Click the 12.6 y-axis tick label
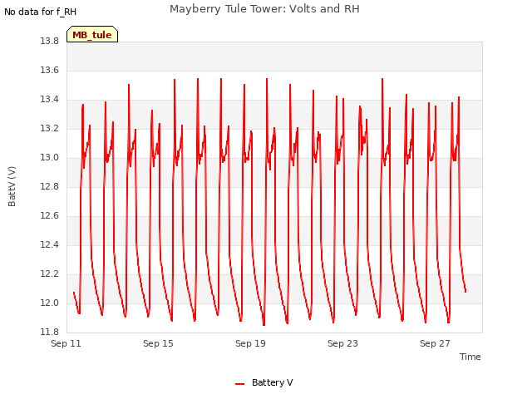Viewport: 532px width, 399px height. pyautogui.click(x=50, y=216)
